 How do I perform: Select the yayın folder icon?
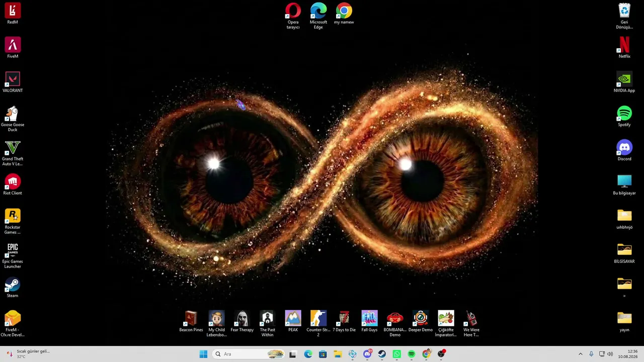coord(624,321)
